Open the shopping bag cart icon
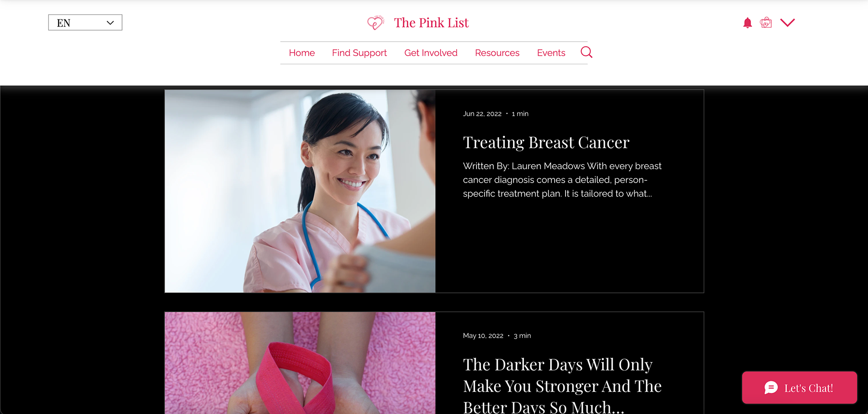The height and width of the screenshot is (414, 868). [x=766, y=23]
